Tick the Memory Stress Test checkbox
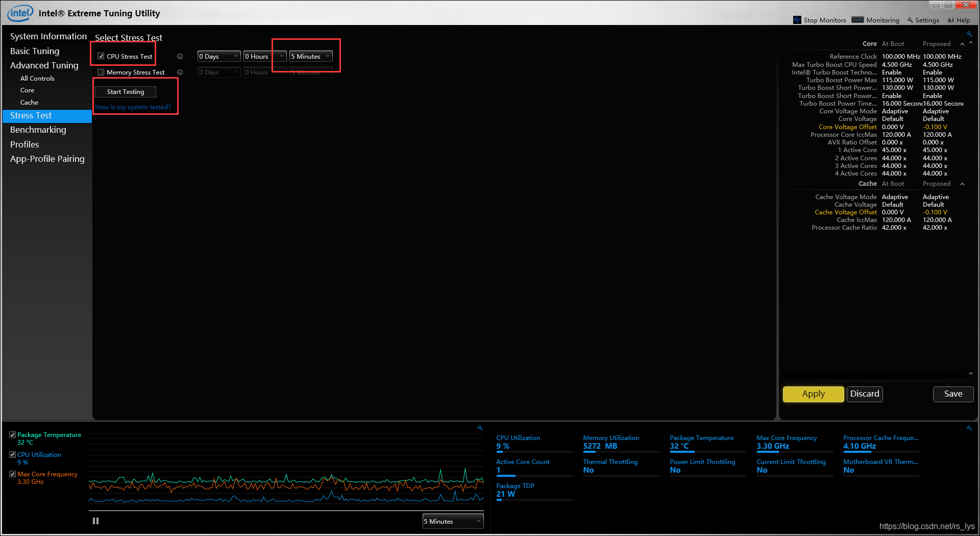This screenshot has width=980, height=536. pos(101,72)
